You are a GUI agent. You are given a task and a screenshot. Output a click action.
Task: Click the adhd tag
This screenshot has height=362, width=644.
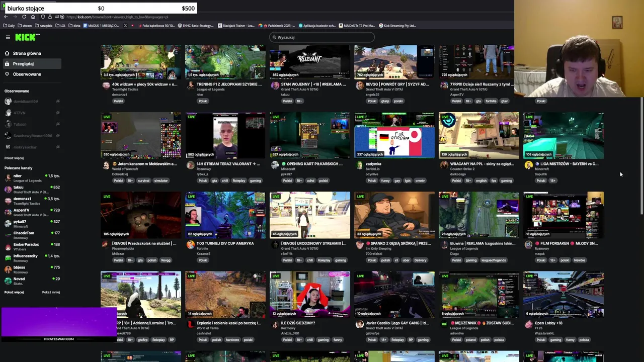[x=309, y=180]
